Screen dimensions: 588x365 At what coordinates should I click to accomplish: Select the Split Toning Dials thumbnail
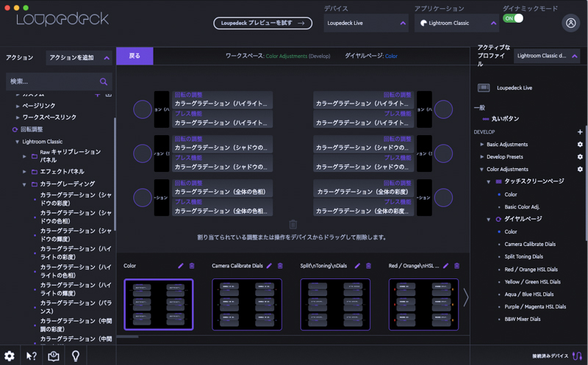pos(335,304)
